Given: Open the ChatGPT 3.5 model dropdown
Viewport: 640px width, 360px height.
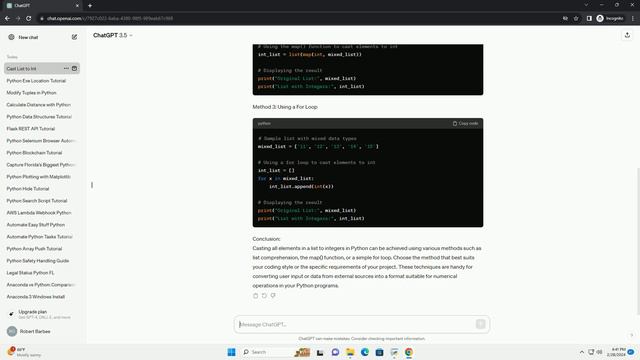Looking at the screenshot, I should [113, 36].
